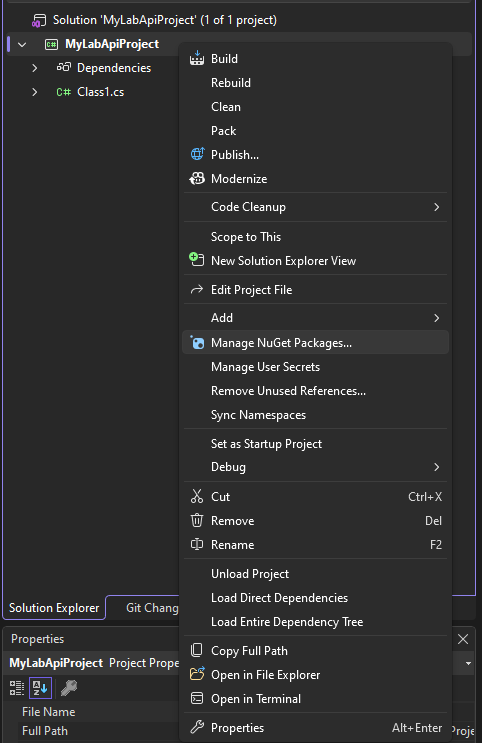Choose Load Entire Dependency Tree
482x743 pixels.
[315, 622]
